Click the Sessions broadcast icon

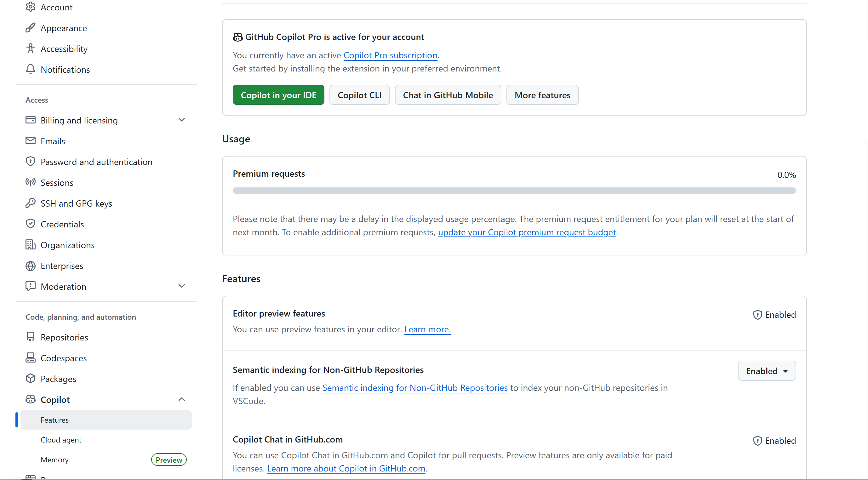(30, 182)
